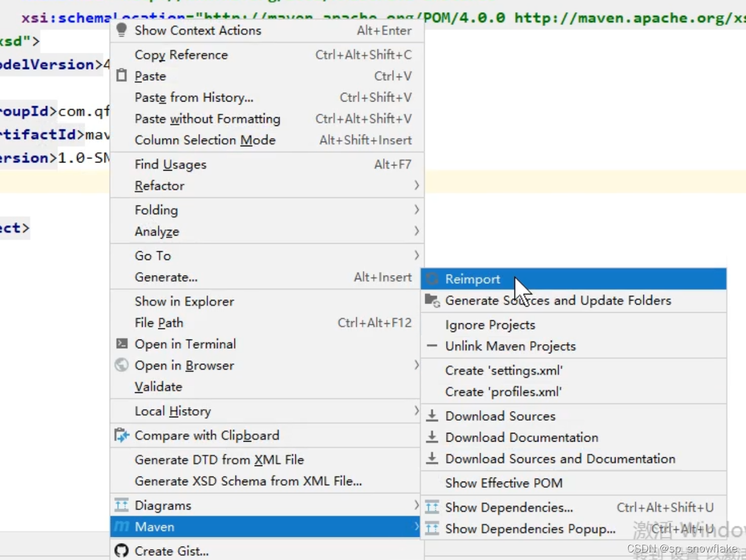Viewport: 746px width, 560px height.
Task: Click the download icon beside Download Sources
Action: click(x=432, y=416)
